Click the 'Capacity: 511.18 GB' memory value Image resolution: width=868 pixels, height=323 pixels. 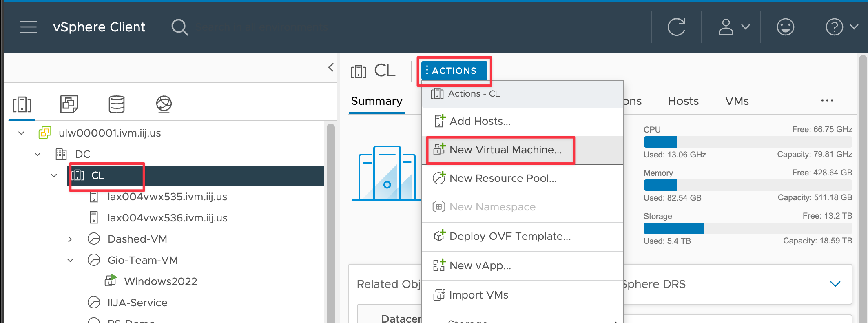point(815,198)
